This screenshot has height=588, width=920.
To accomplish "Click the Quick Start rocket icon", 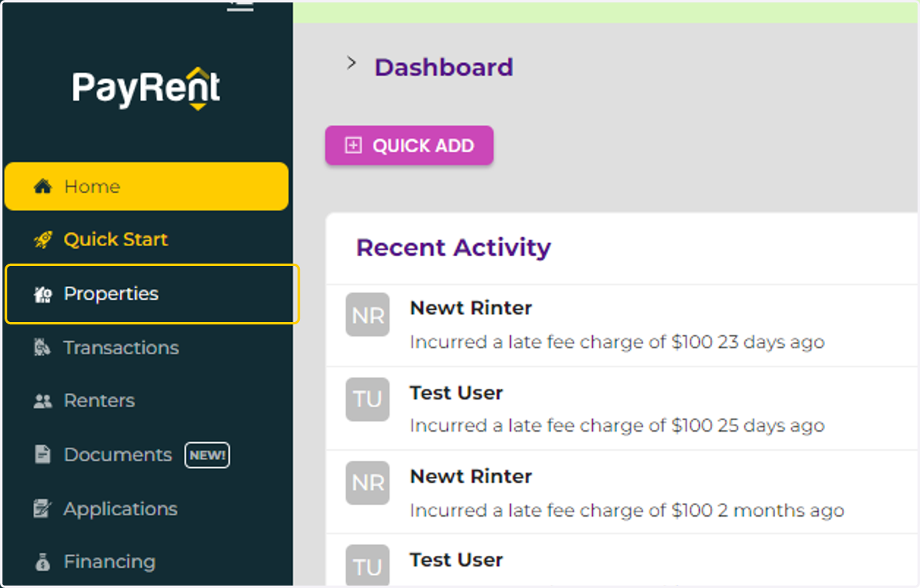I will pyautogui.click(x=43, y=240).
